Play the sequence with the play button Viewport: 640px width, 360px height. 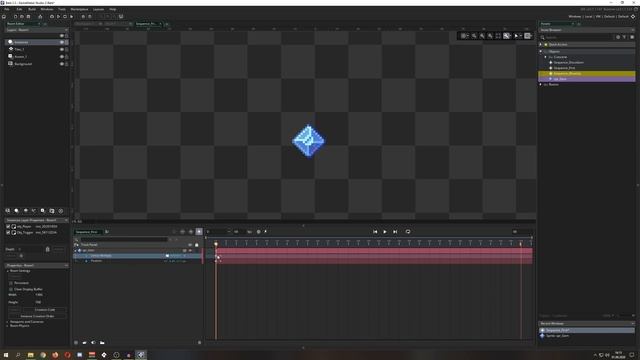point(385,231)
